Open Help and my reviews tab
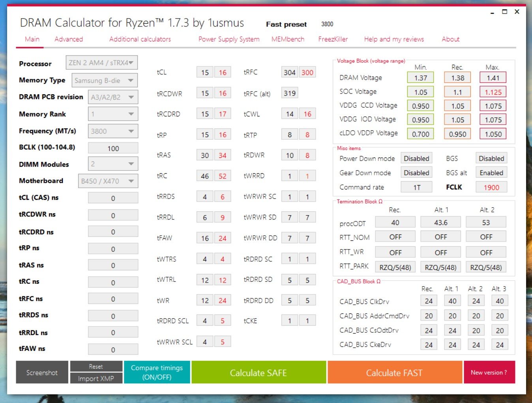 coord(394,39)
